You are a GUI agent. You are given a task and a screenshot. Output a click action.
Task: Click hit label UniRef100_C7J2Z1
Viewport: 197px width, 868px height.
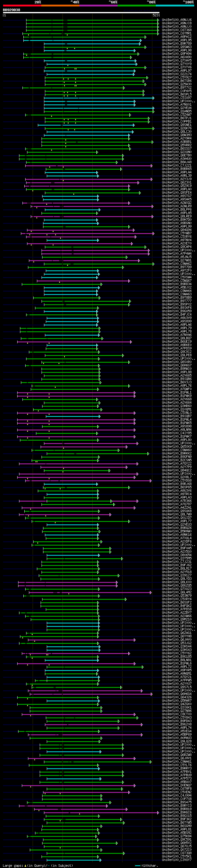pos(177,166)
